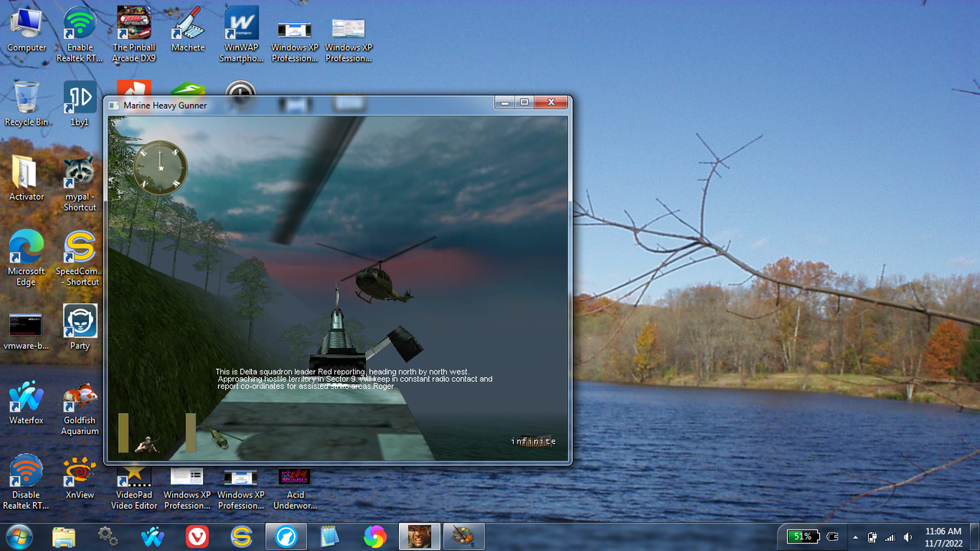Select The Pinball Arcade DX9 icon
The image size is (980, 551).
134,34
